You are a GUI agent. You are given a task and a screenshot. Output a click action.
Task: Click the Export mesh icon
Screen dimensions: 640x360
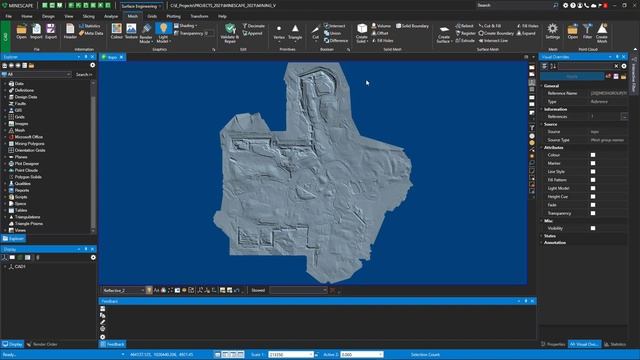51,31
